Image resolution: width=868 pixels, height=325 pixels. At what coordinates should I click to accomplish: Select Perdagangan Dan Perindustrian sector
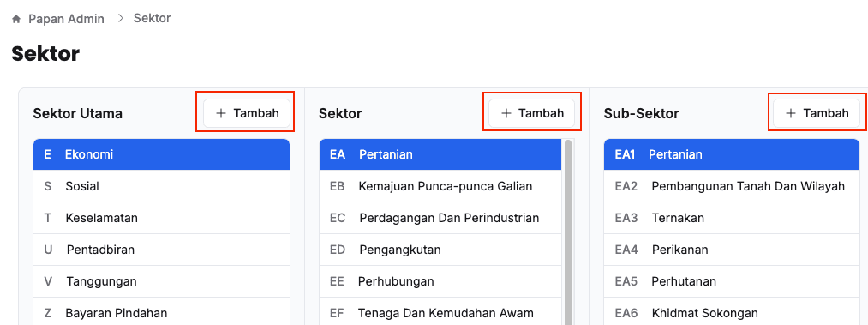click(x=440, y=218)
